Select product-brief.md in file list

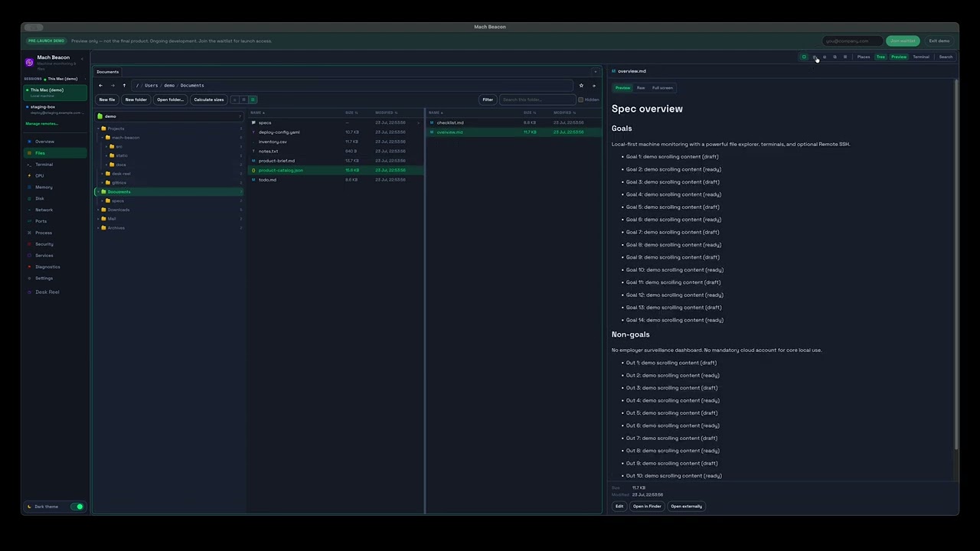tap(335, 161)
